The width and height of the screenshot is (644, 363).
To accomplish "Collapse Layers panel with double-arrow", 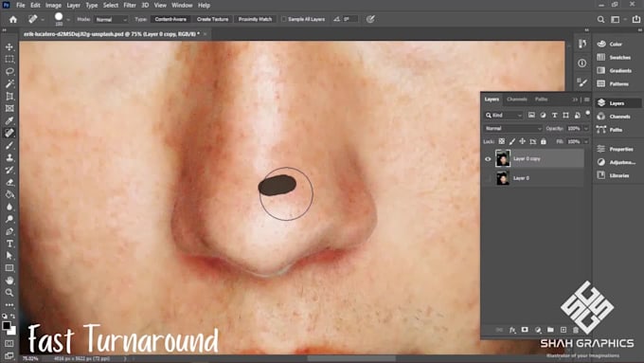I will coord(575,100).
